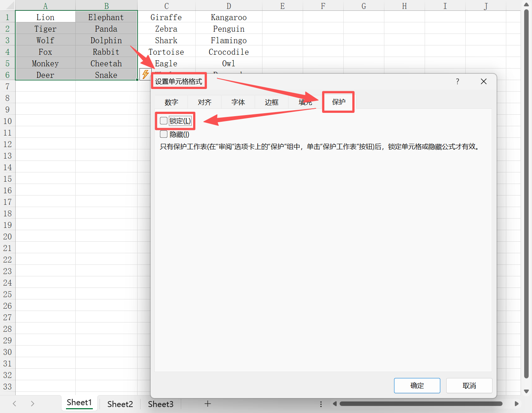Open Sheet3 tab
Screen dimensions: 532x413
(161, 404)
